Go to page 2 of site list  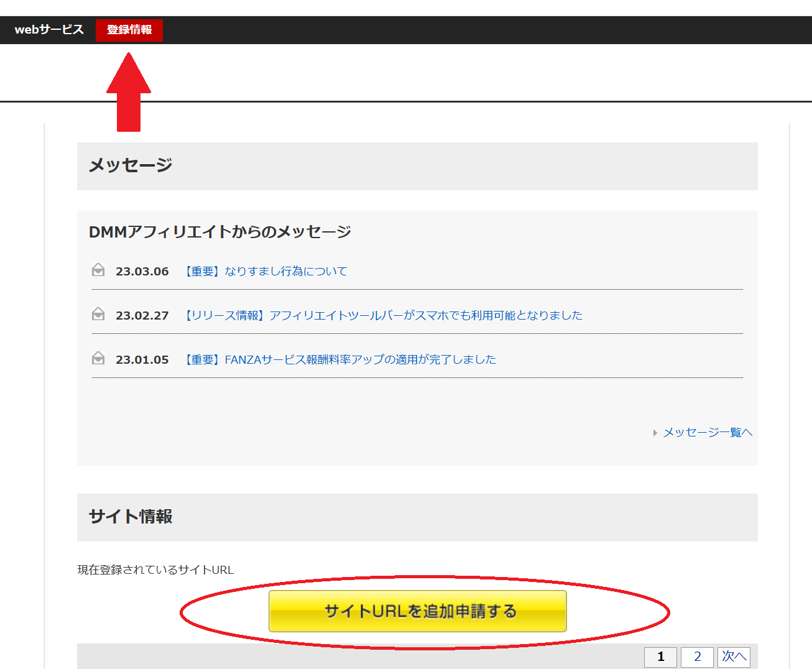pos(697,657)
